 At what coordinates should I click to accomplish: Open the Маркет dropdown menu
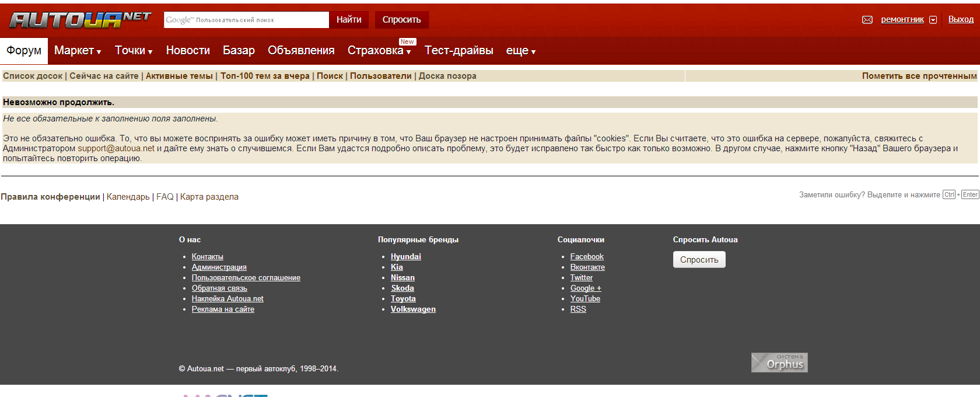(77, 51)
